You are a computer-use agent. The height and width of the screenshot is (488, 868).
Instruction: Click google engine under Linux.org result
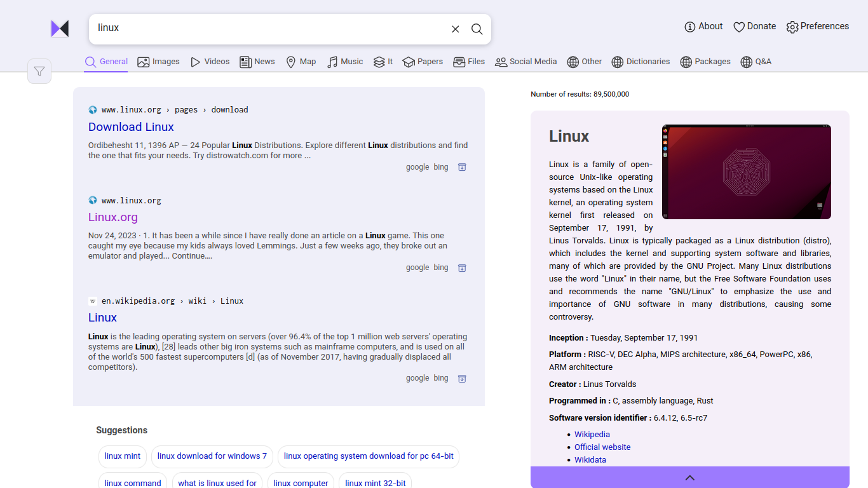coord(417,268)
